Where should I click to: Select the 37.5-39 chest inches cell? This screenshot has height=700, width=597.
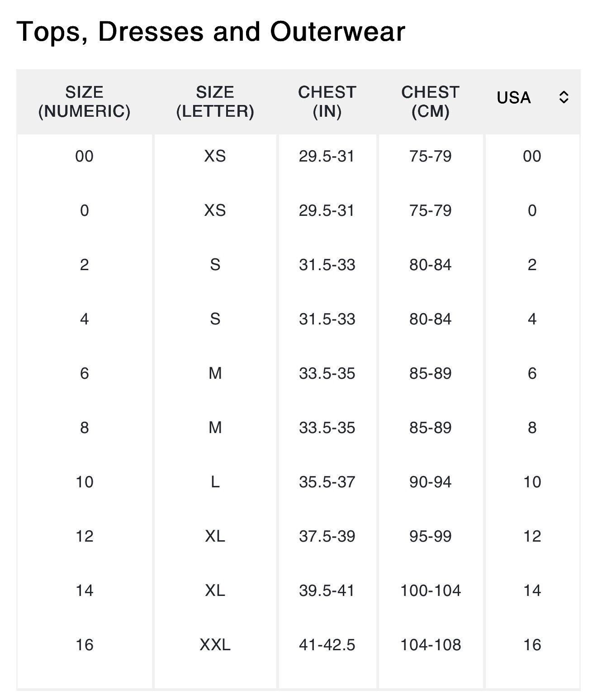click(327, 536)
